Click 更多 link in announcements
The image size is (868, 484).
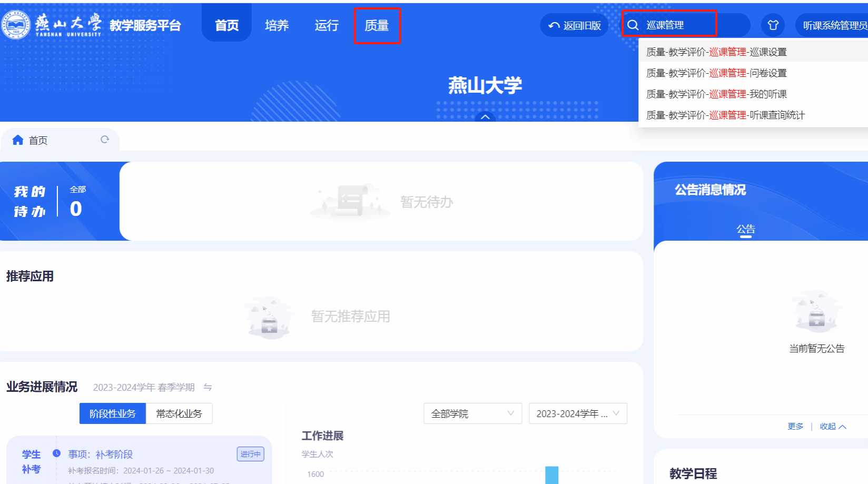(795, 426)
